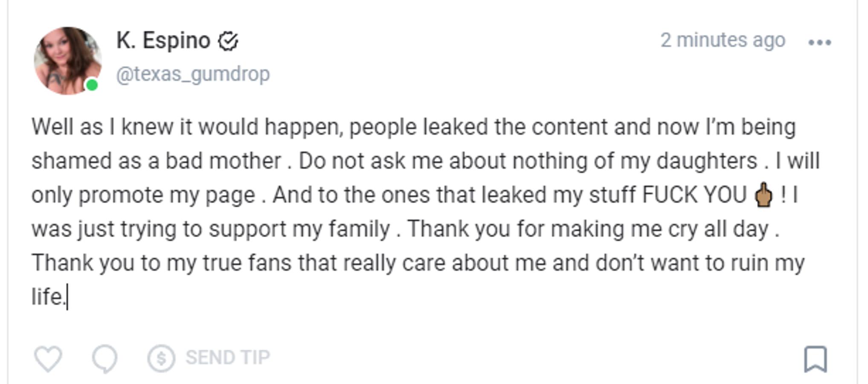Like the post with the heart icon

click(x=48, y=358)
